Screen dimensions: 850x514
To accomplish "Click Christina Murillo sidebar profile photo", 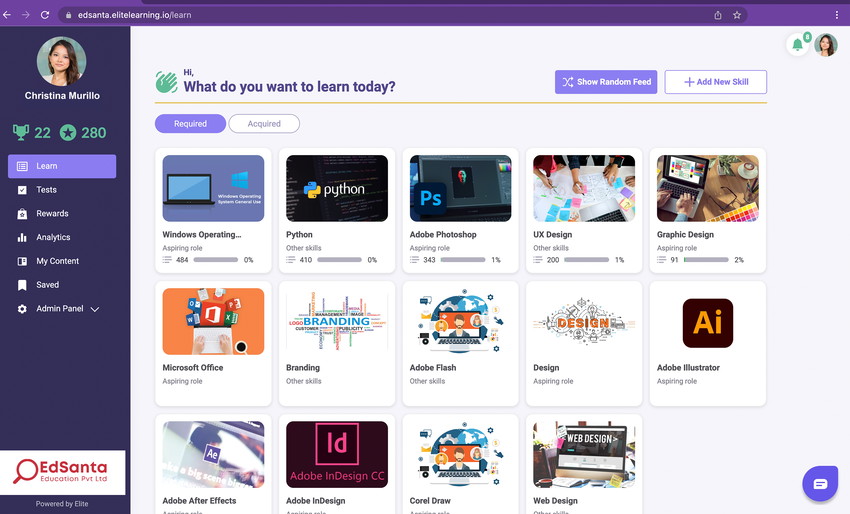I will [x=61, y=61].
